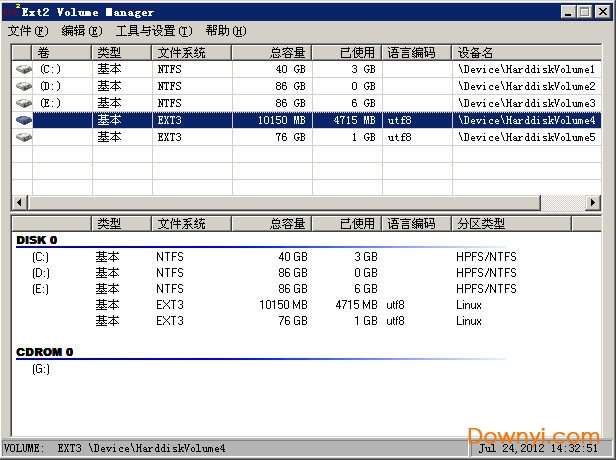Viewport: 616px width, 460px height.
Task: Click the drive icon of HarddiskVolume5 row
Action: (24, 137)
